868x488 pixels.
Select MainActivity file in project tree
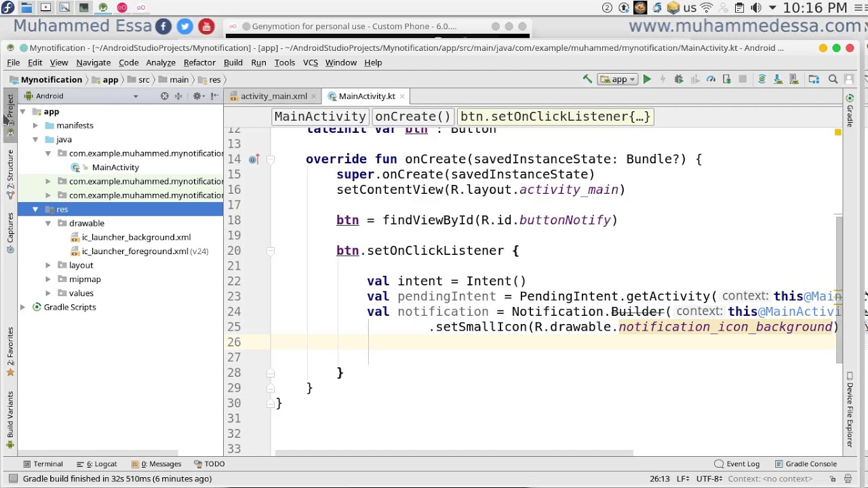(x=115, y=167)
